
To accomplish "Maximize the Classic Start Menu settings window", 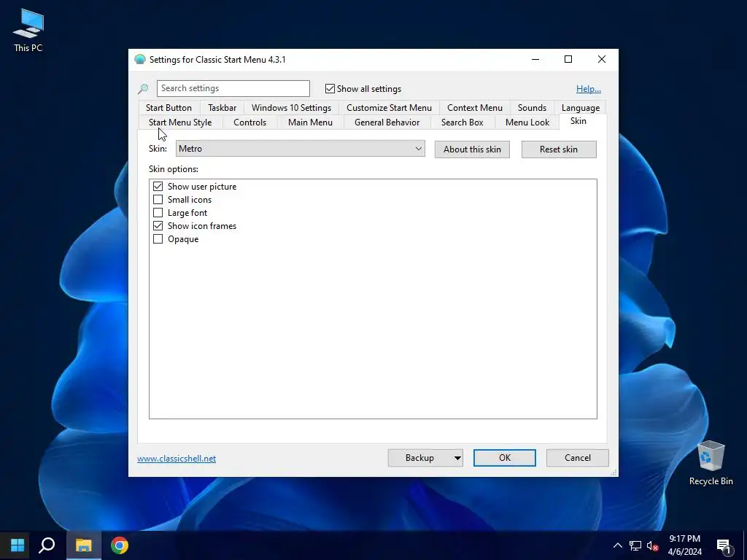I will 568,60.
